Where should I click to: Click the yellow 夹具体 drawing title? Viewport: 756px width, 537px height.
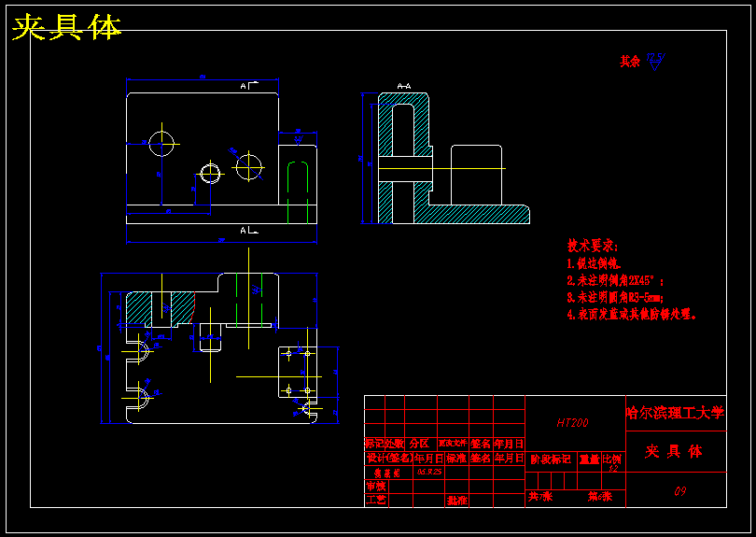(x=66, y=27)
